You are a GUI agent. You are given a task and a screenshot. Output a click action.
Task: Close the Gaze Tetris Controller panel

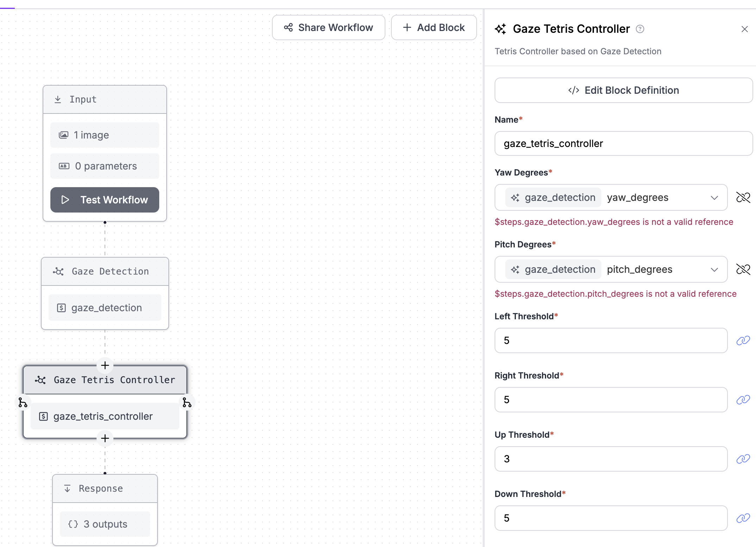click(x=744, y=29)
